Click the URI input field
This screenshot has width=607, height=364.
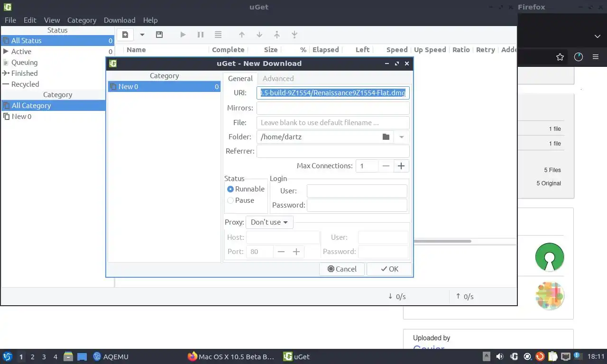(333, 93)
